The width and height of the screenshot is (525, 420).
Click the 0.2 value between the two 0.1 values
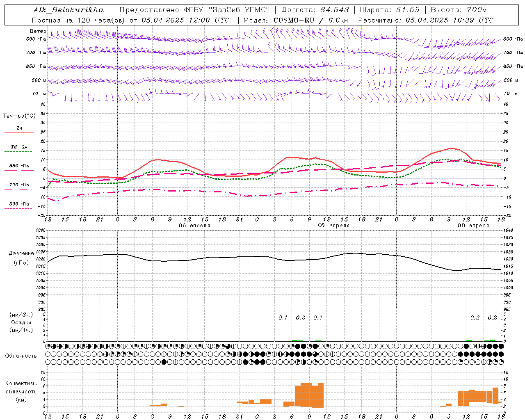tap(301, 317)
